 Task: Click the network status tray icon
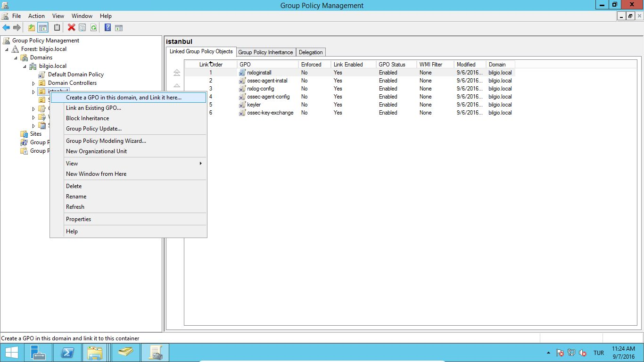pos(571,353)
